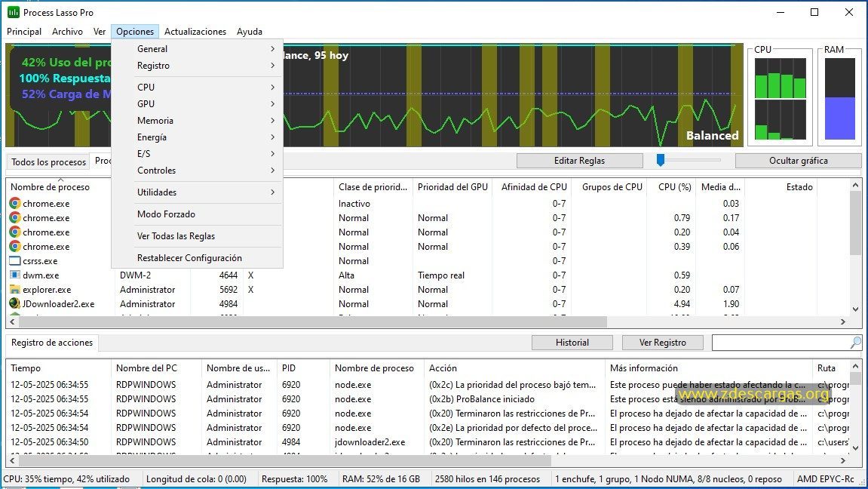This screenshot has width=868, height=489.
Task: Expand the Memoria submenu
Action: [x=197, y=120]
